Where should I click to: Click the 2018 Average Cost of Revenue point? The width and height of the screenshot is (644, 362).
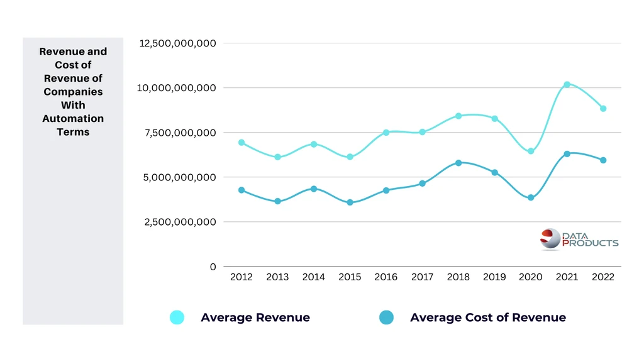[458, 163]
